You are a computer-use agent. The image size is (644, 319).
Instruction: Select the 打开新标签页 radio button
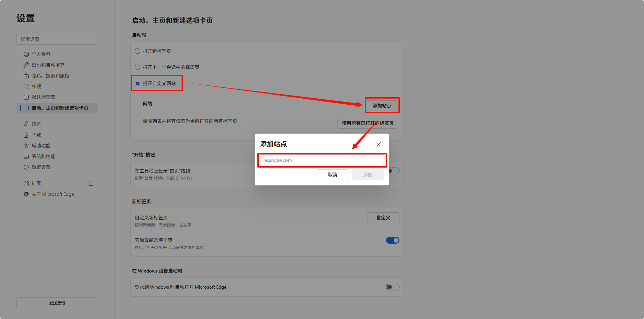tap(137, 51)
